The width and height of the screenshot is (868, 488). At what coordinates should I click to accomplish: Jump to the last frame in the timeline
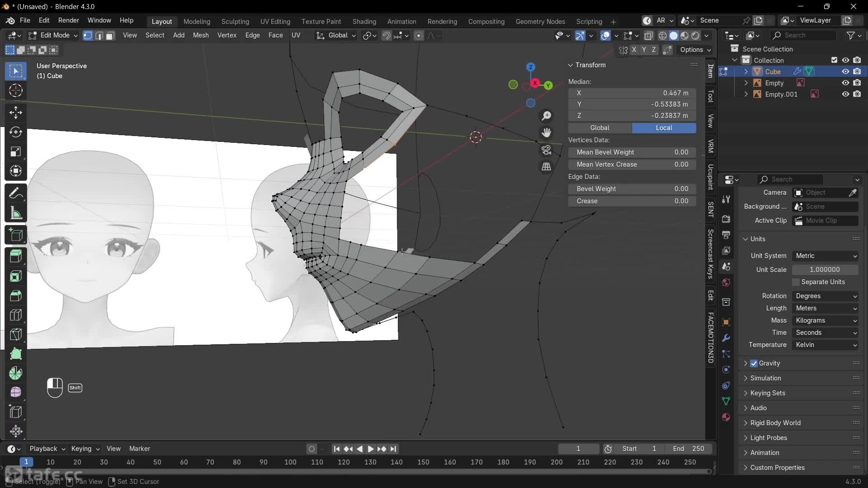click(x=394, y=449)
